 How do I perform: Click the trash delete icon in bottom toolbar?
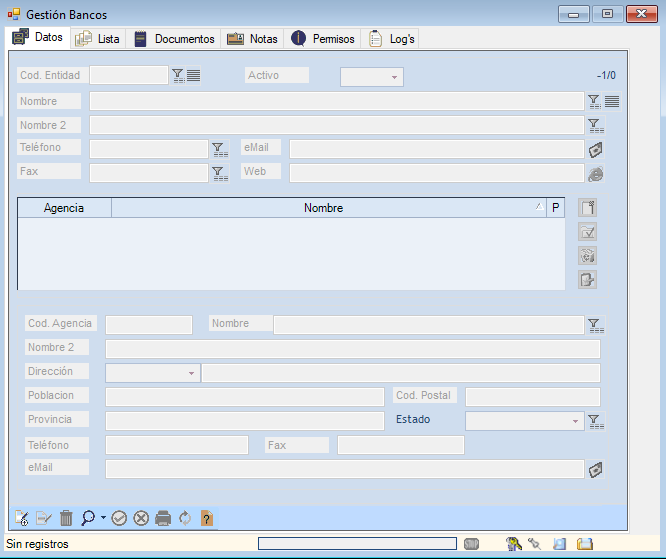(66, 518)
